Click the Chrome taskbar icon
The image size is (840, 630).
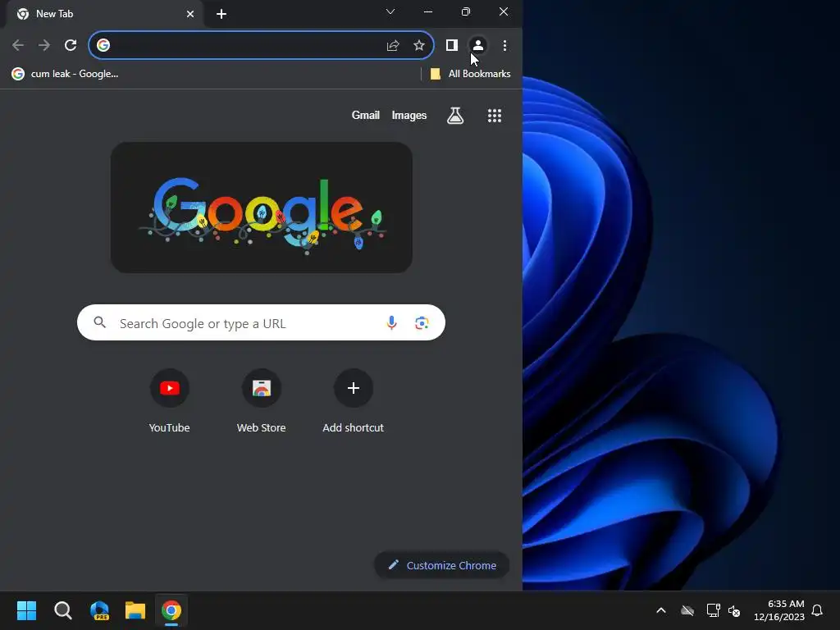pos(171,610)
